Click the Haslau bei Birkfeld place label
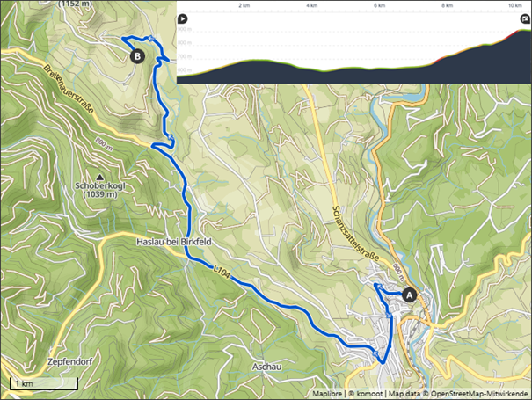 174,242
